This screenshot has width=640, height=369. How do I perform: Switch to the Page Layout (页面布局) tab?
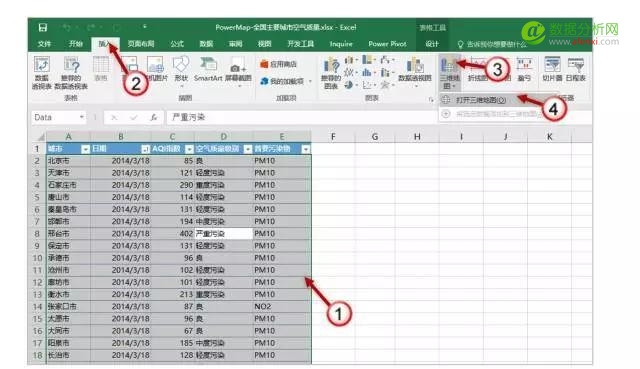coord(141,44)
